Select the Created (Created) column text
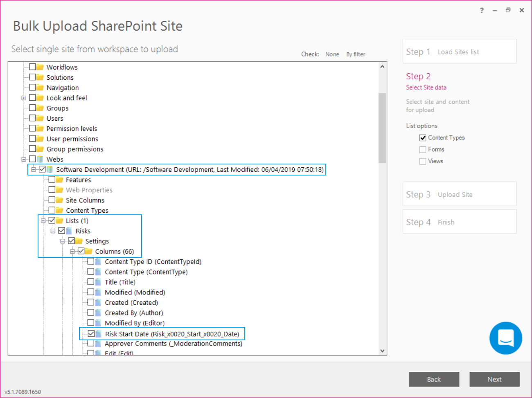532x398 pixels. [131, 302]
